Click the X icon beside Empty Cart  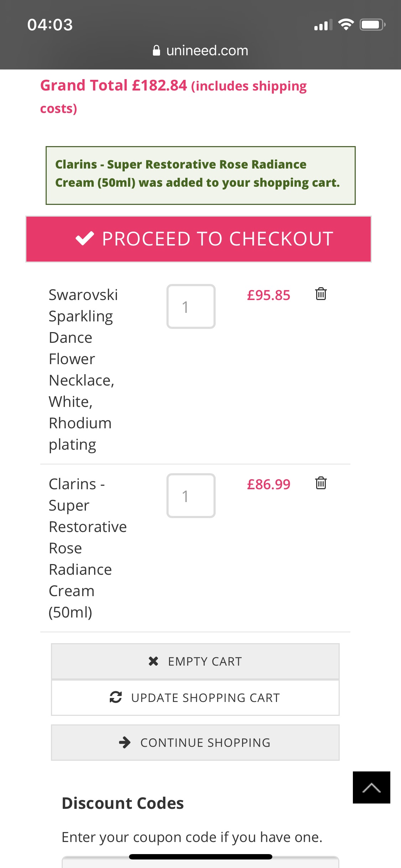153,661
